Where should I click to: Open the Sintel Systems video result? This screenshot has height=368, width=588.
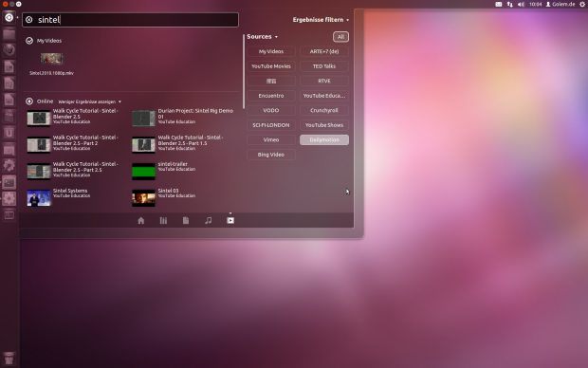pos(59,197)
